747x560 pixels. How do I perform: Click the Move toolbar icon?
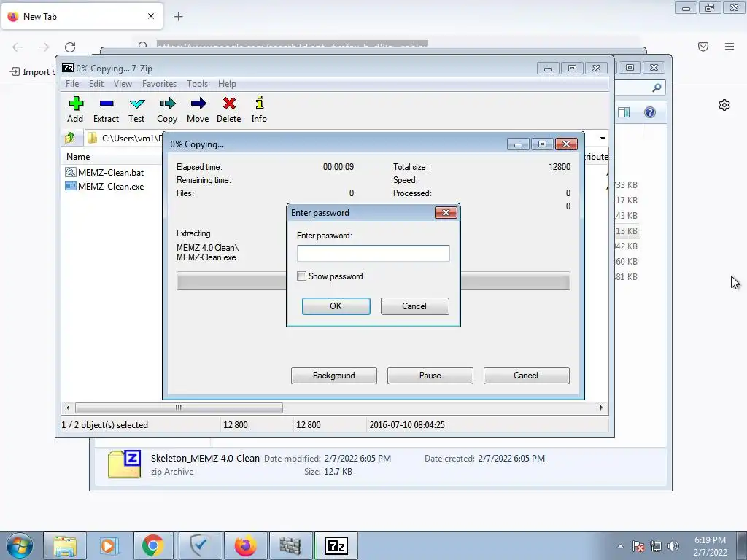tap(198, 109)
